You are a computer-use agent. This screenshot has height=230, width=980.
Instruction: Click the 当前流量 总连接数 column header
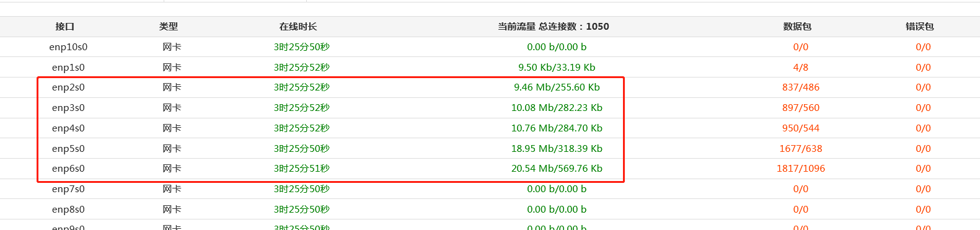[x=554, y=27]
